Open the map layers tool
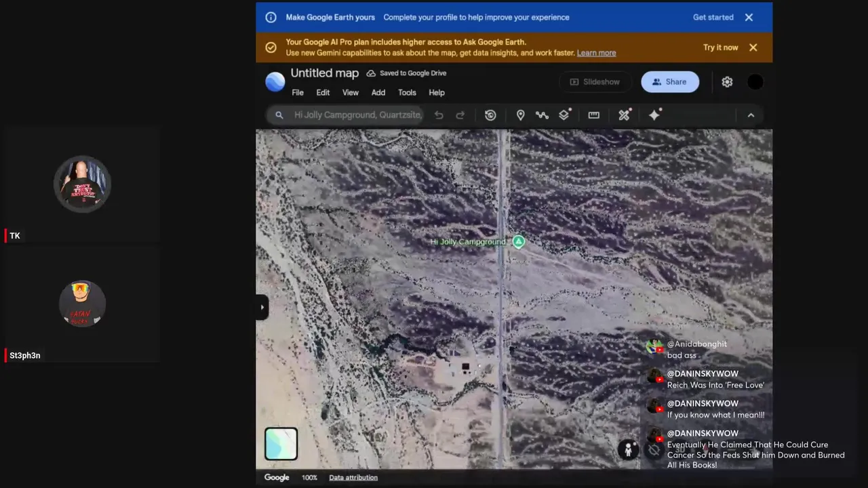This screenshot has height=488, width=868. [x=564, y=115]
